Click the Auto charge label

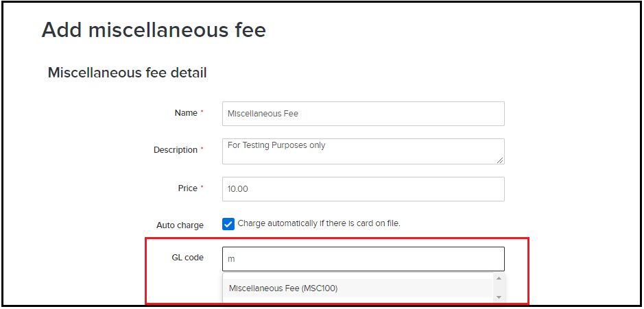(x=180, y=225)
